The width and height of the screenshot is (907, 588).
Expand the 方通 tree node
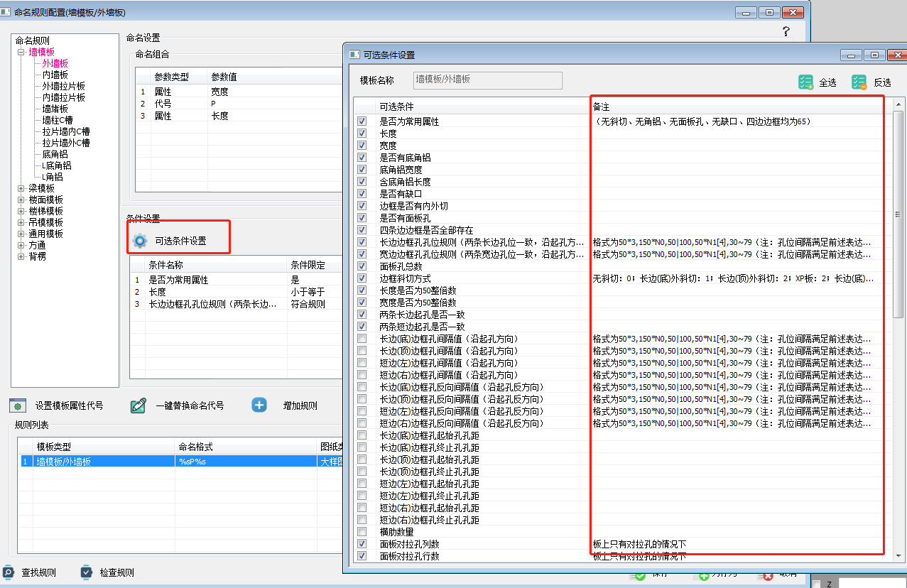pos(21,245)
